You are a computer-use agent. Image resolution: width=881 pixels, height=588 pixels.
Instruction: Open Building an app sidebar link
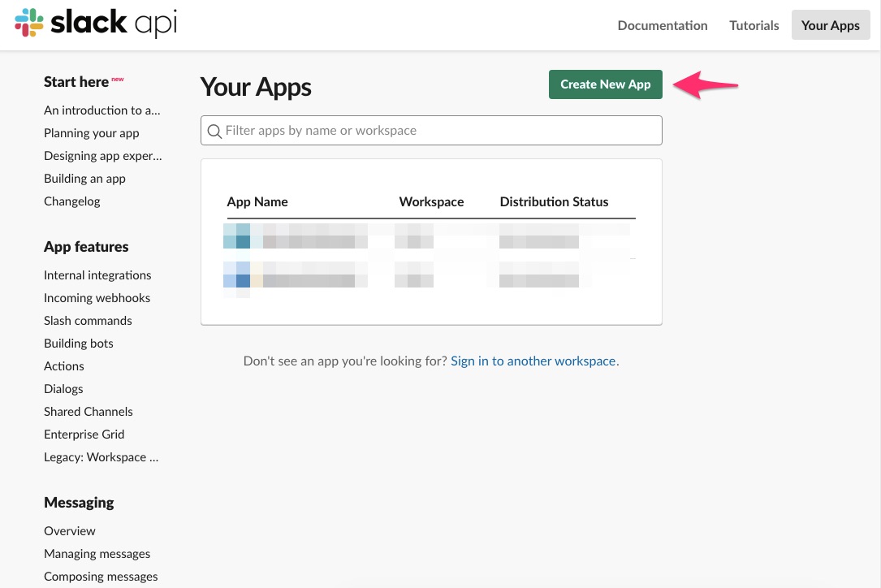[x=84, y=179]
